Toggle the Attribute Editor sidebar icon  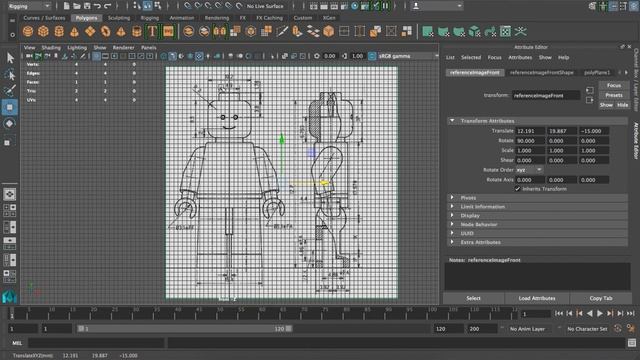click(x=613, y=6)
